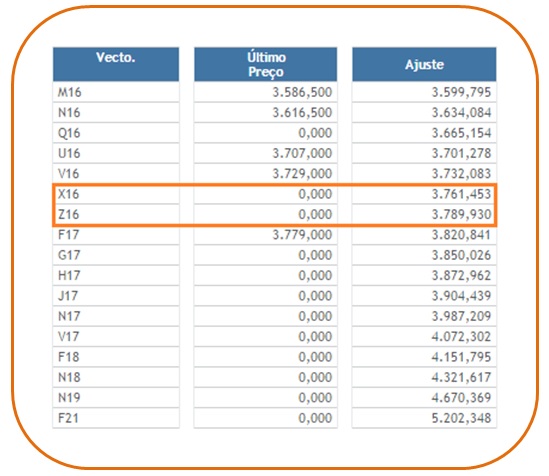
Task: Click Z16 adjustment value 3.789,930
Action: [461, 214]
